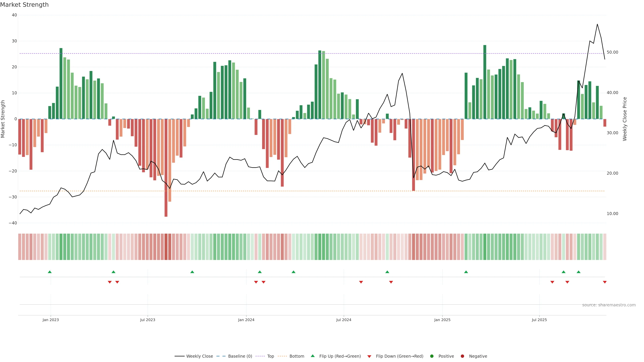
Task: Click the Market Strength chart title
Action: [24, 5]
